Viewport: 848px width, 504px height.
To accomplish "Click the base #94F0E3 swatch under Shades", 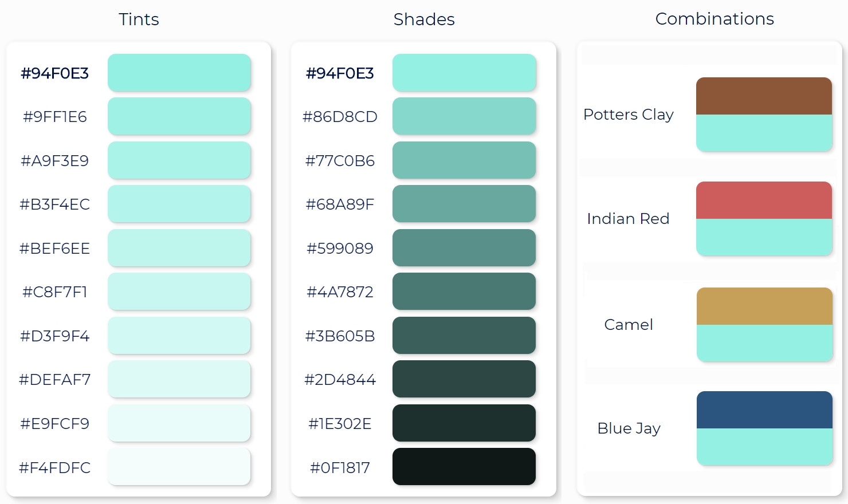I will [x=464, y=73].
